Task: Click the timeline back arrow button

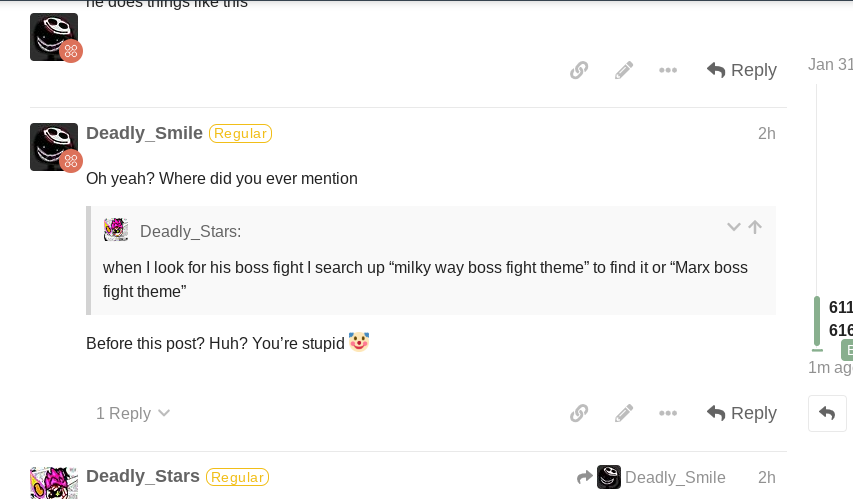Action: pos(827,414)
